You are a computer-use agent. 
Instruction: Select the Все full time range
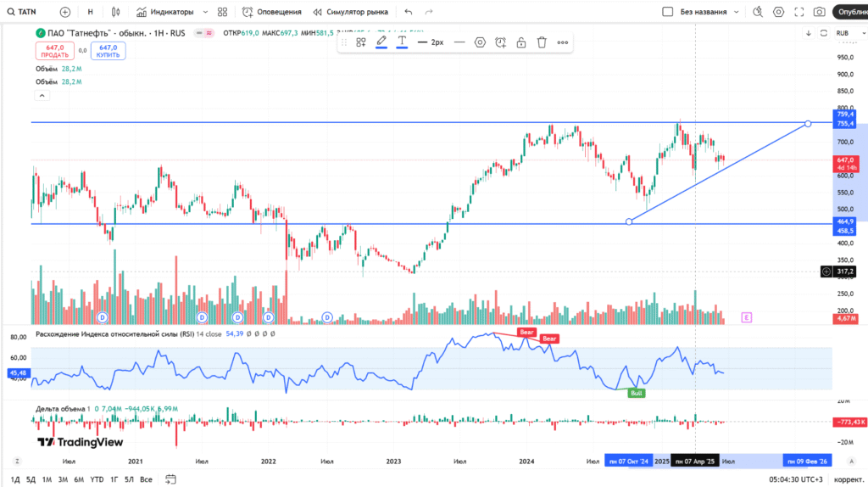(146, 479)
